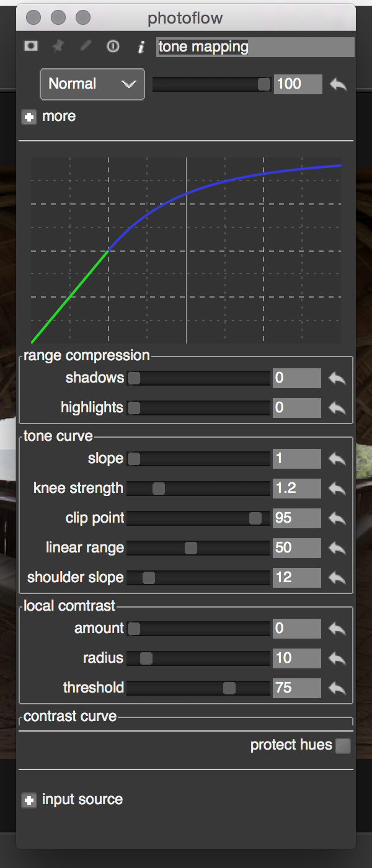Expand the 'more' options section
This screenshot has height=868, width=372.
29,117
